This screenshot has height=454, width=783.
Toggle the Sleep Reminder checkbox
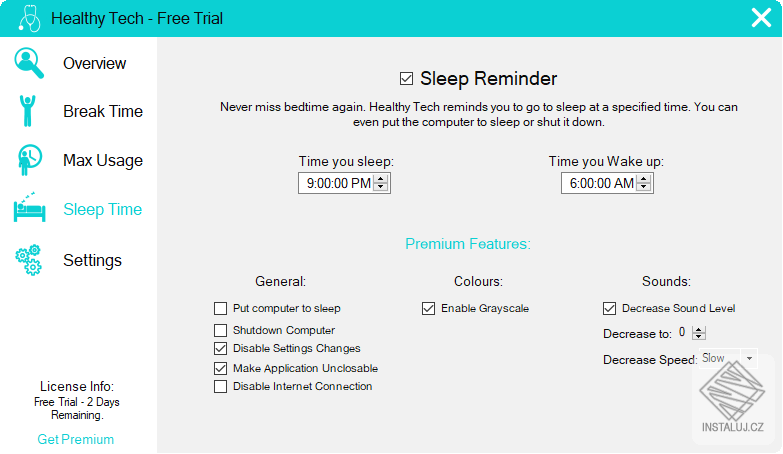pos(406,79)
